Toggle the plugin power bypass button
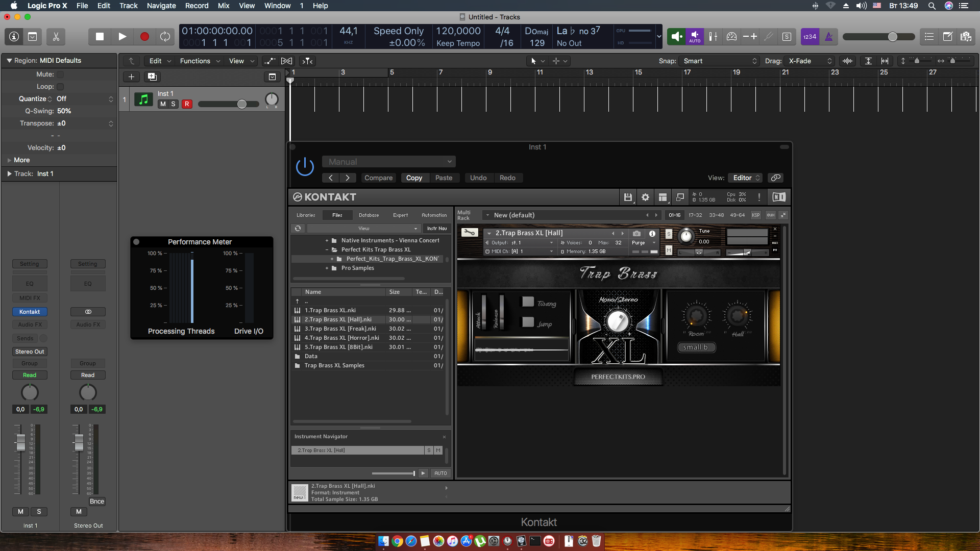Screen dimensions: 980x551 pos(305,166)
